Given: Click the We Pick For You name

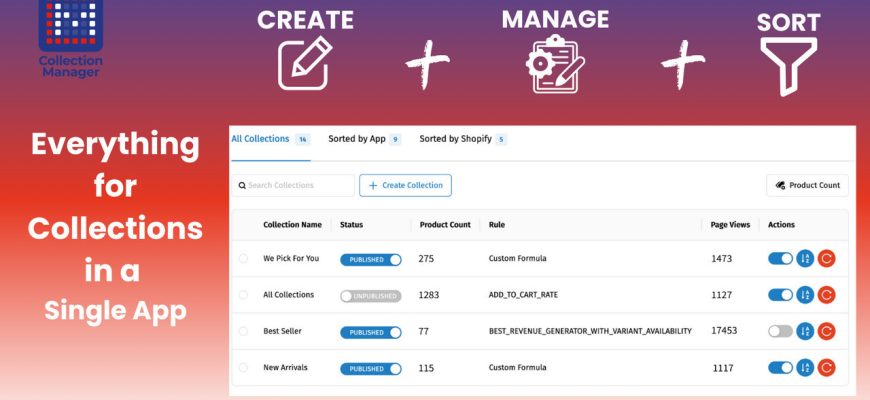Looking at the screenshot, I should pos(291,258).
